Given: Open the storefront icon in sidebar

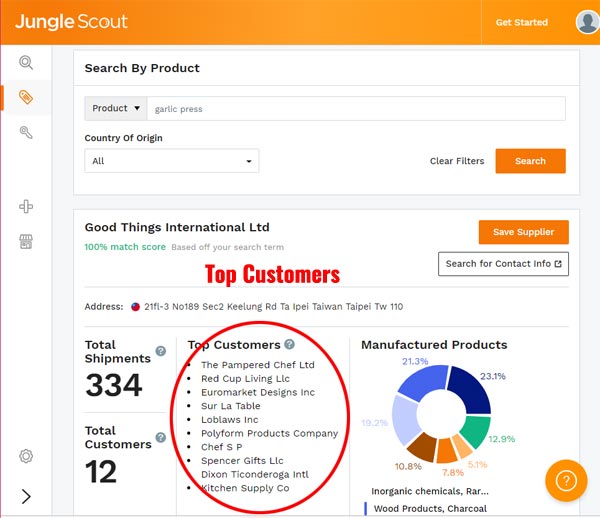Looking at the screenshot, I should [26, 241].
